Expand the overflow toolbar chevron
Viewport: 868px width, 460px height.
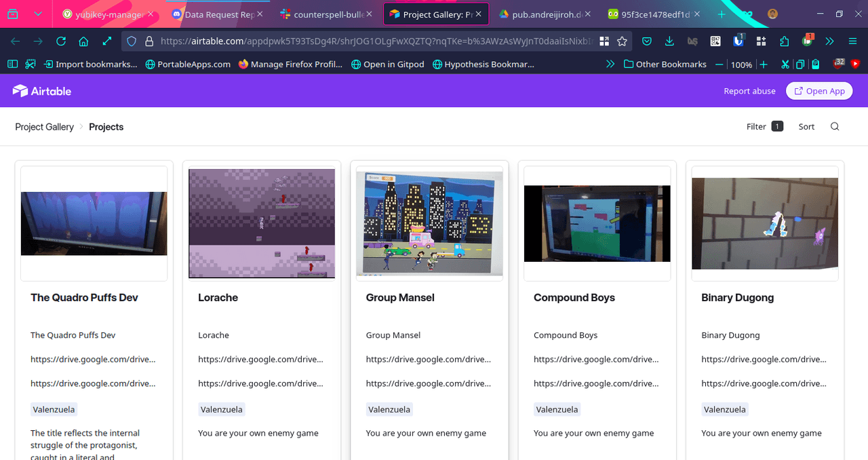click(x=829, y=41)
